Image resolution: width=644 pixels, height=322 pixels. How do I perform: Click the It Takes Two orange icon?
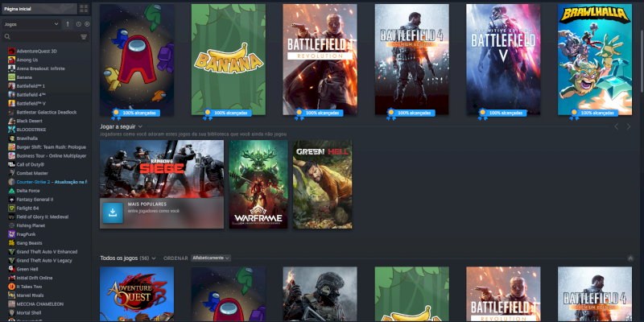(11, 287)
